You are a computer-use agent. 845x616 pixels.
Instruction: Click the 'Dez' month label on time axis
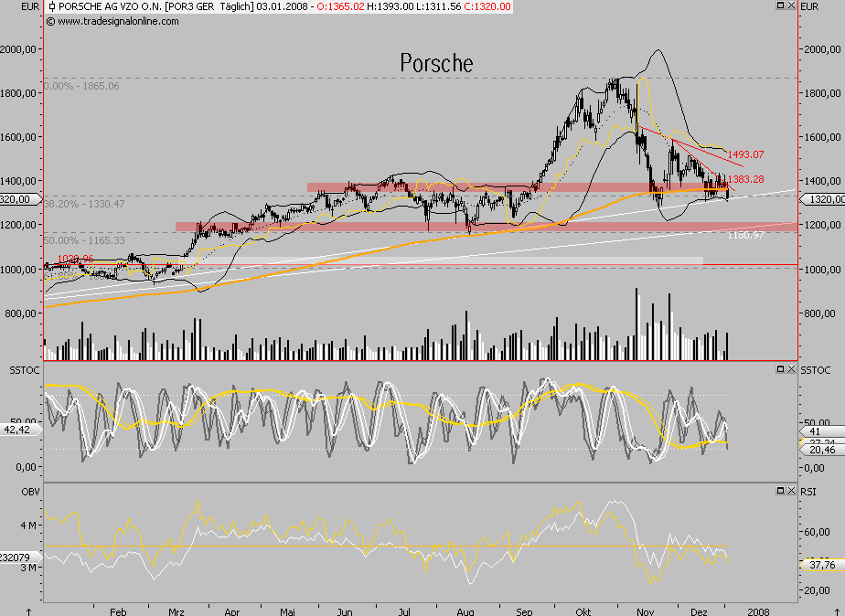point(699,611)
